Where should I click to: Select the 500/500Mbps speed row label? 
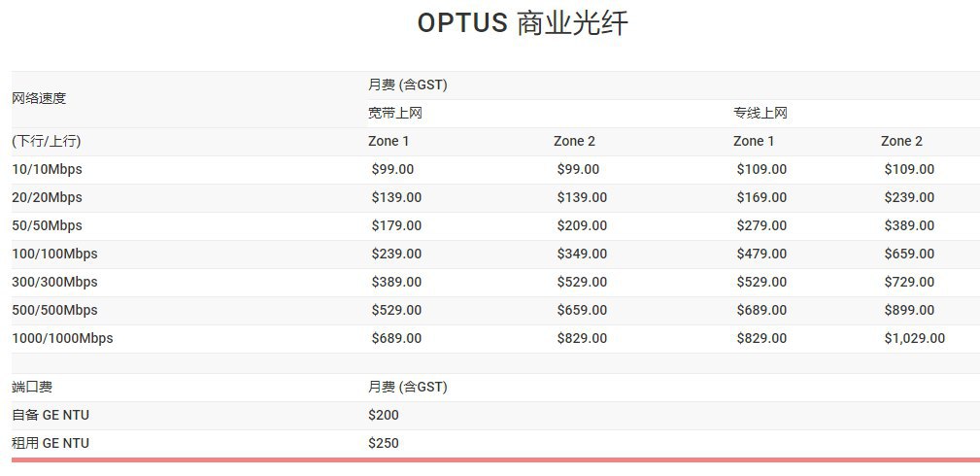[x=54, y=310]
